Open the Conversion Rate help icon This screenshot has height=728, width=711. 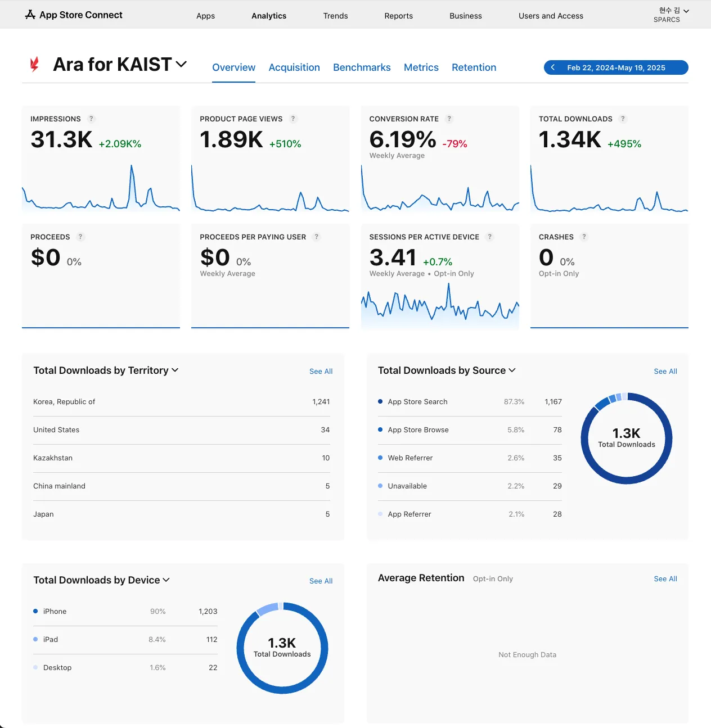[x=449, y=119]
